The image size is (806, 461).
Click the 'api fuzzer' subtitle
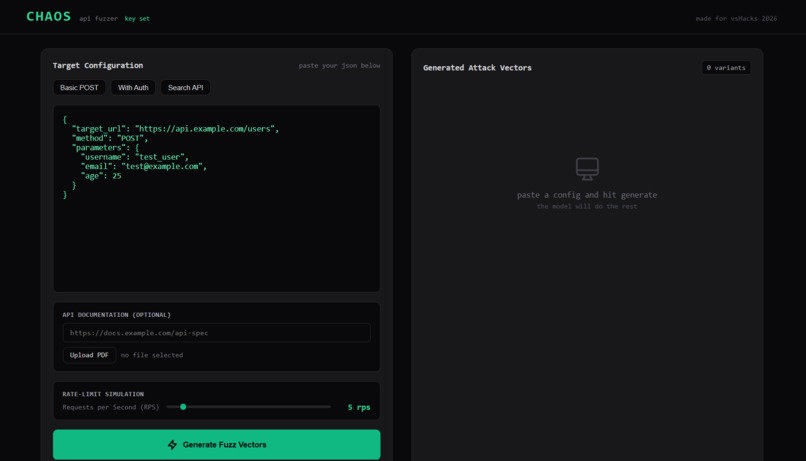(x=98, y=19)
